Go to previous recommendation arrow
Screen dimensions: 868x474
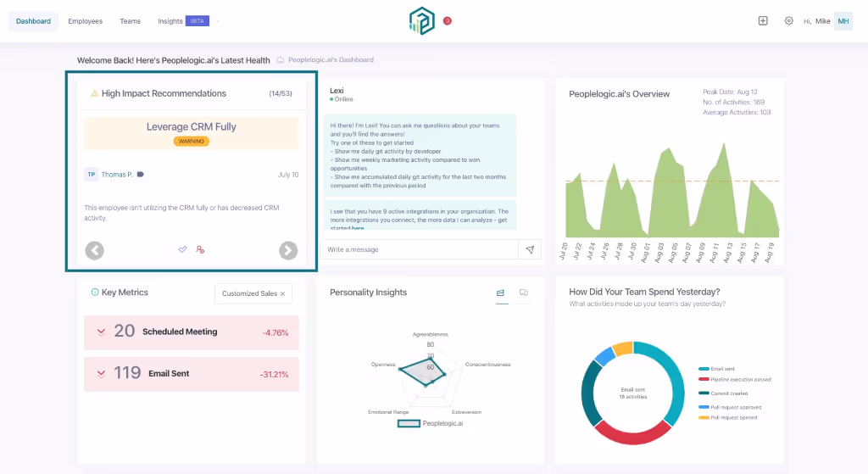pyautogui.click(x=95, y=250)
